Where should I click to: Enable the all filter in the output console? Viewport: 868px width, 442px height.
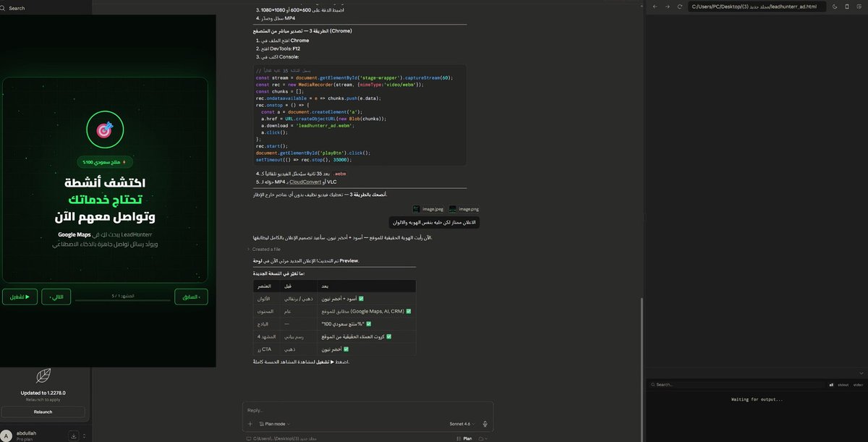point(831,385)
